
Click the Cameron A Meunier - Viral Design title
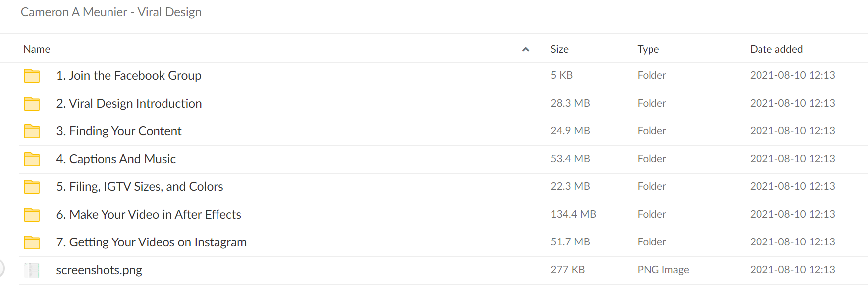pos(111,12)
